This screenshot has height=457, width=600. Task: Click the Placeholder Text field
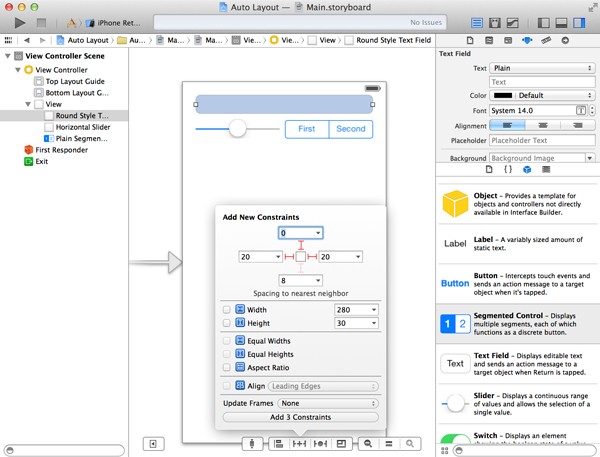(x=542, y=140)
